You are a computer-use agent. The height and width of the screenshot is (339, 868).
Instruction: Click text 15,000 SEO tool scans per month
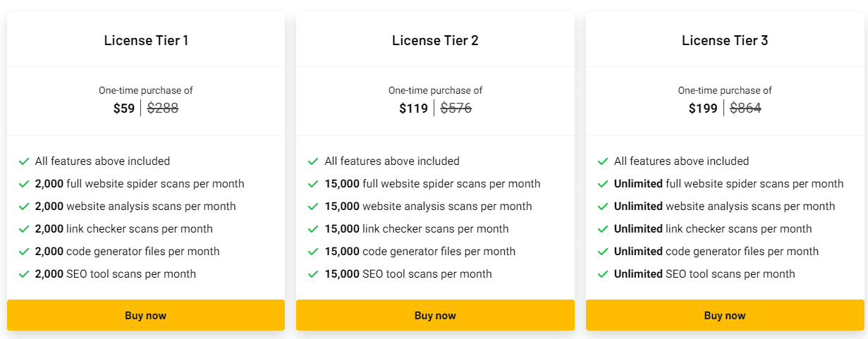pyautogui.click(x=409, y=274)
